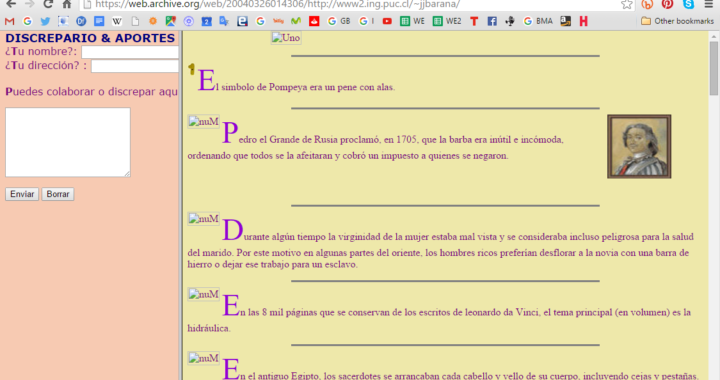The width and height of the screenshot is (720, 380).
Task: Open the Pinterest extension icon
Action: pyautogui.click(x=667, y=4)
